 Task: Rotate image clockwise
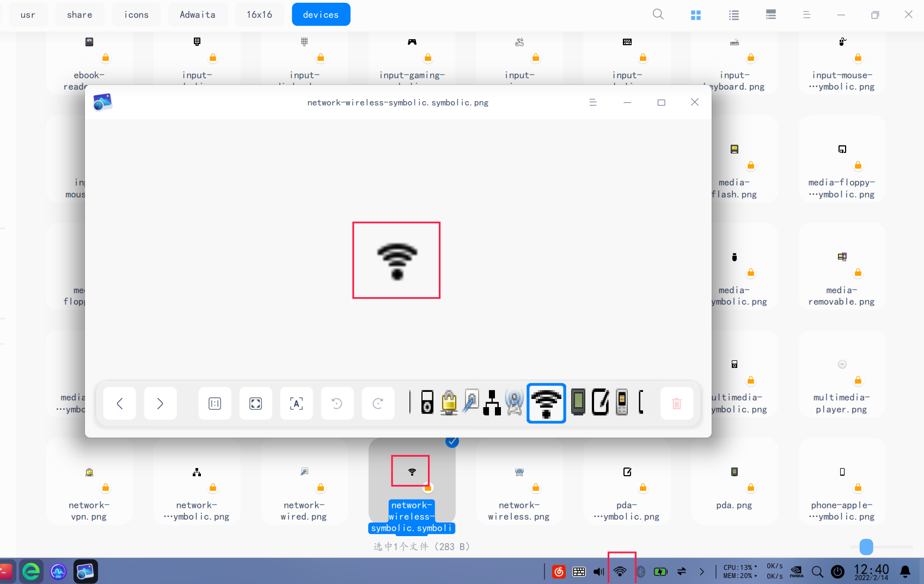[x=378, y=403]
